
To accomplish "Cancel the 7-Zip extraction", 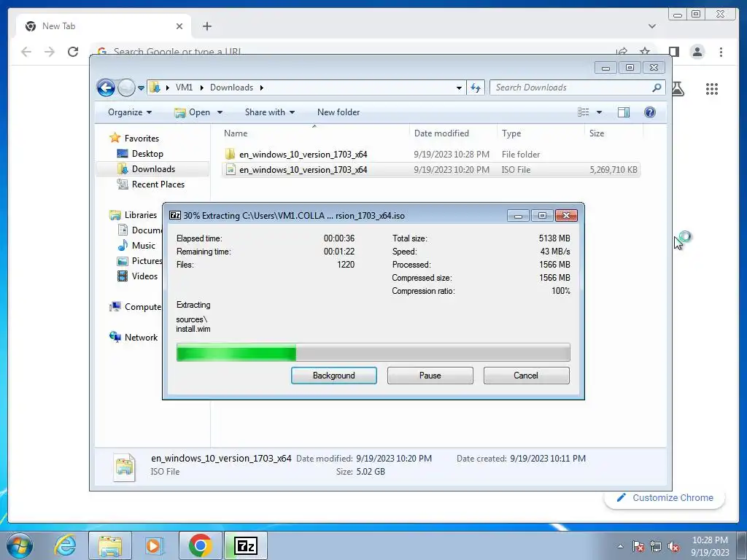I will [526, 376].
